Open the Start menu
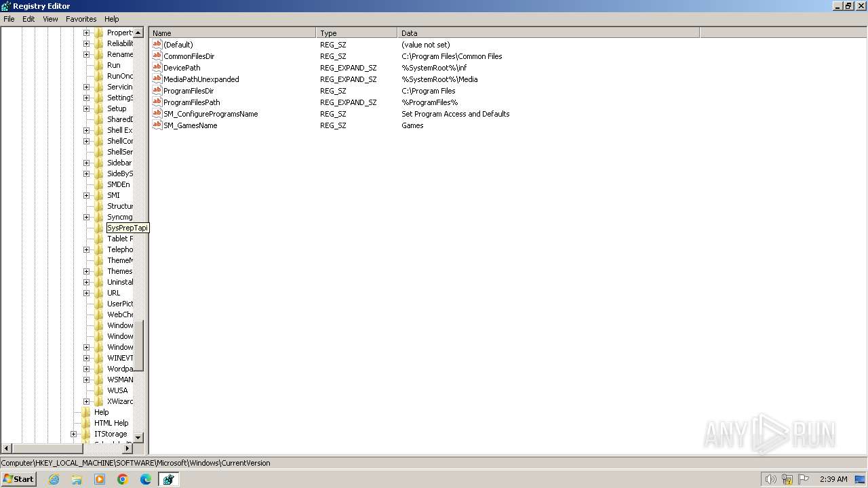 [18, 479]
